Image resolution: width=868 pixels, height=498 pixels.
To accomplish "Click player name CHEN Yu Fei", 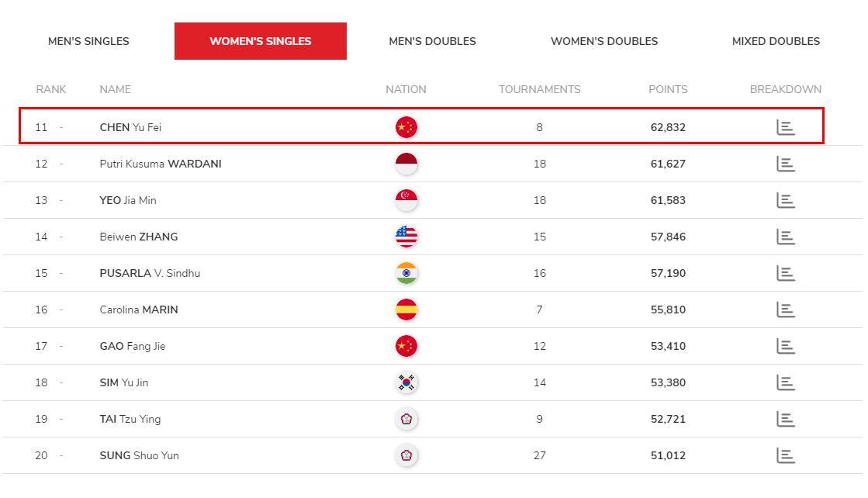I will coord(130,127).
